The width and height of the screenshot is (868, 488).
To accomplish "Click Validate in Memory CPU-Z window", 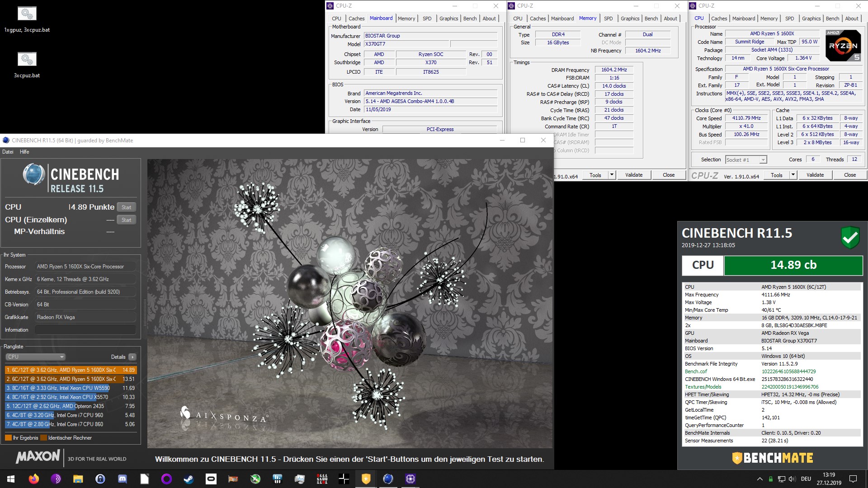I will click(634, 175).
